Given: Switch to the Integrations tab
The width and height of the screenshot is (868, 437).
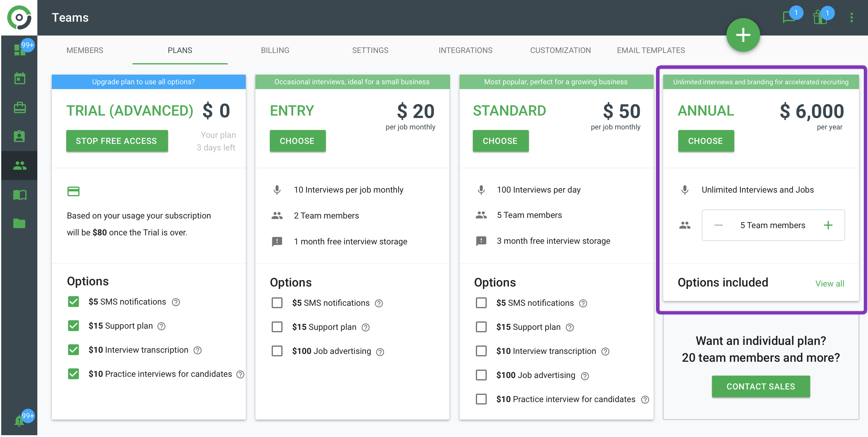Looking at the screenshot, I should pyautogui.click(x=465, y=51).
